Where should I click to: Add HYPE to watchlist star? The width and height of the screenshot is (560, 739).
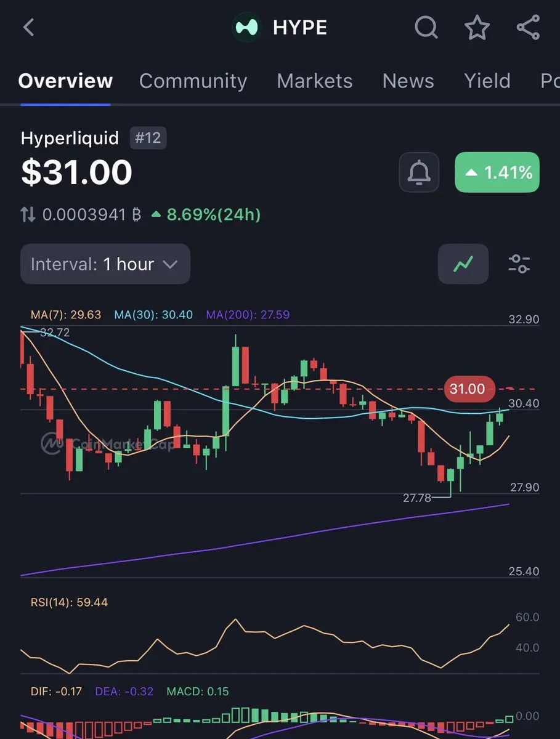[x=477, y=28]
